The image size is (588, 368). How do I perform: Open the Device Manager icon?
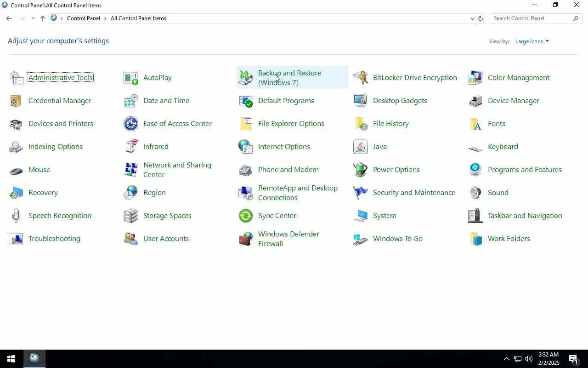coord(475,101)
